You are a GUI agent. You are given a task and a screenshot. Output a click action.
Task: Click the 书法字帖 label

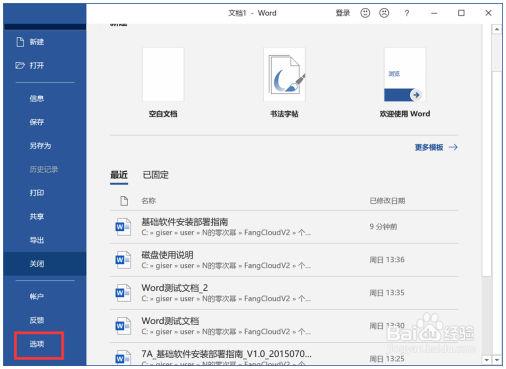pyautogui.click(x=284, y=114)
